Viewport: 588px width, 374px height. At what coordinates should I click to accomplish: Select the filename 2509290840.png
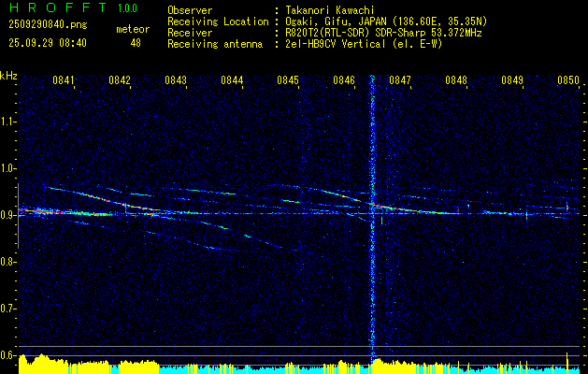tap(48, 25)
